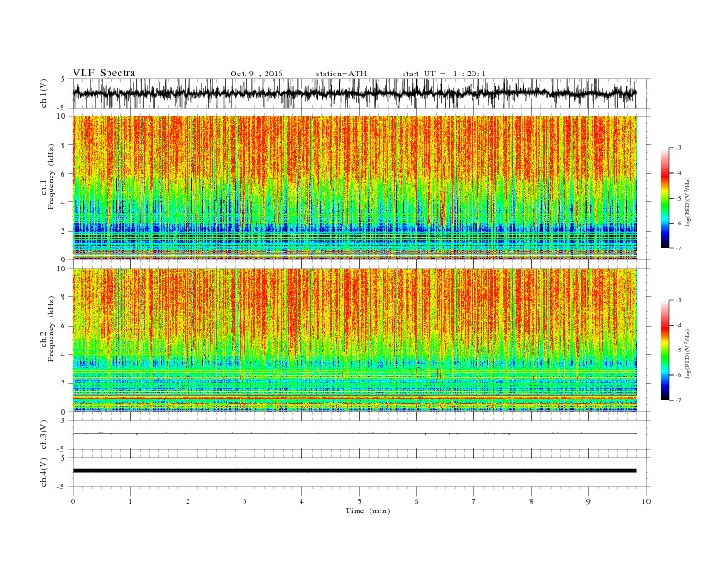Click inside the ch.1 spectrogram panel
This screenshot has height=563, width=728.
[x=355, y=188]
